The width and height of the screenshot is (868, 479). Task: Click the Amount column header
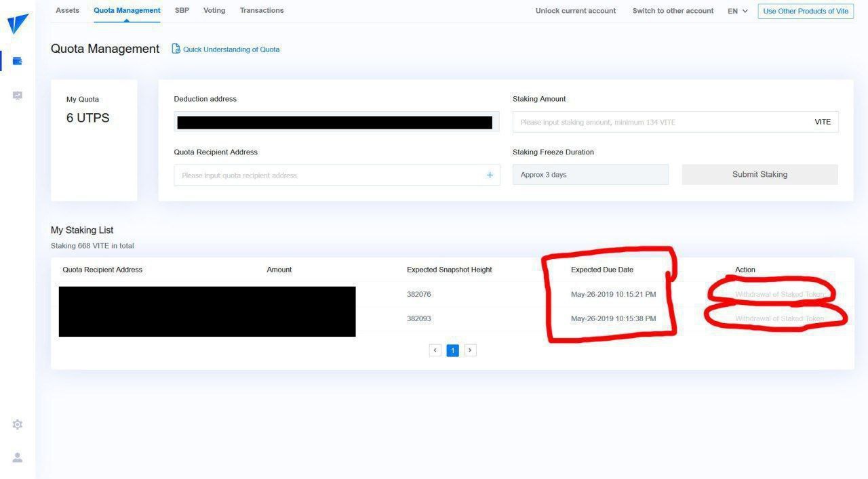coord(279,270)
